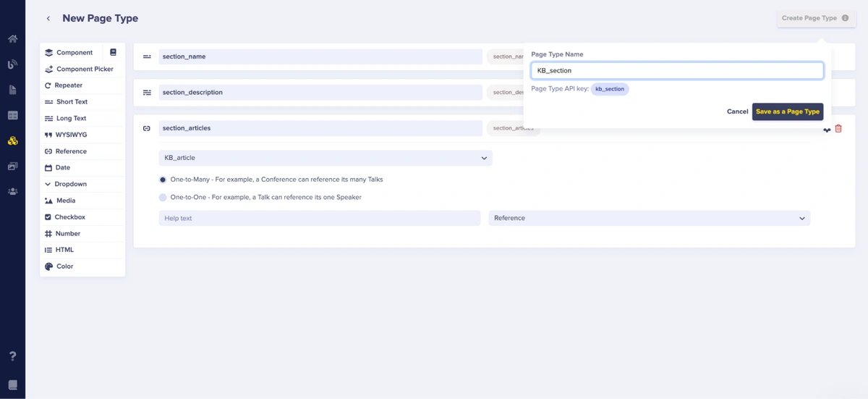Add a WYSIWYG field type
Image resolution: width=868 pixels, height=399 pixels.
pyautogui.click(x=71, y=135)
